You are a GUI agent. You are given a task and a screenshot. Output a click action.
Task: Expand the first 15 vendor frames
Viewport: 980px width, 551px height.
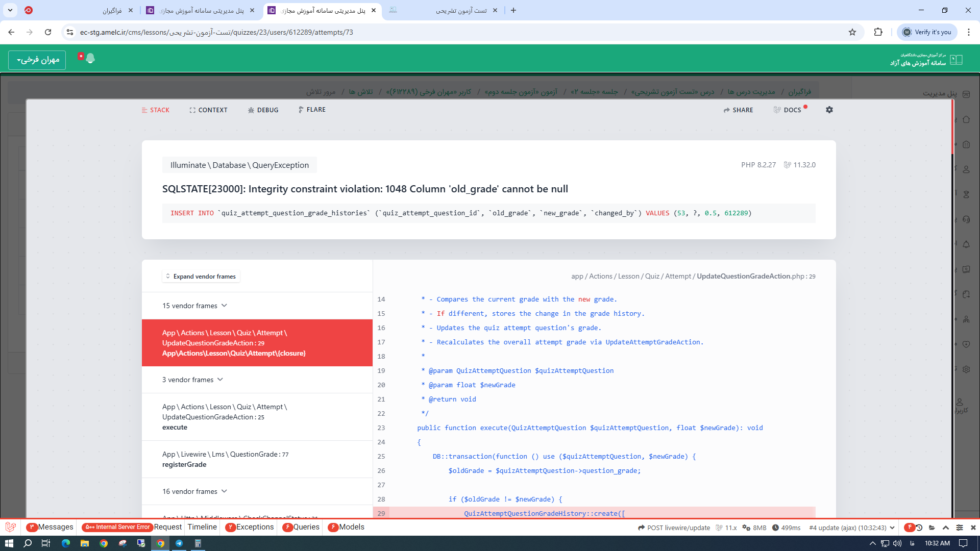point(194,306)
